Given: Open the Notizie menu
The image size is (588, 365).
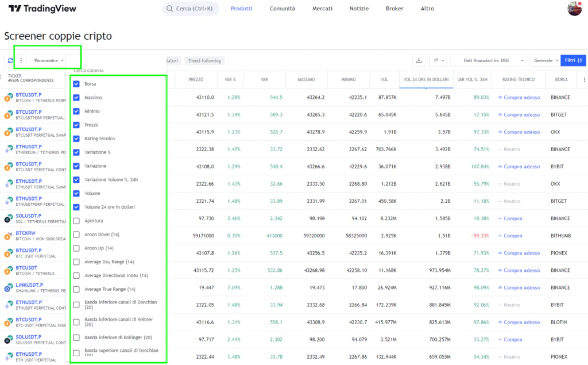Looking at the screenshot, I should tap(359, 9).
